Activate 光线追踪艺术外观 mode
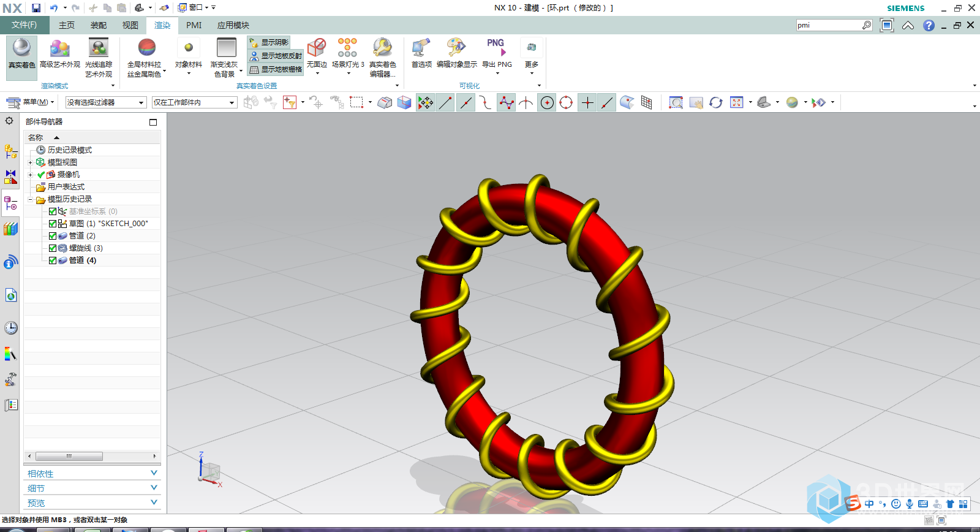The image size is (980, 532). click(99, 58)
